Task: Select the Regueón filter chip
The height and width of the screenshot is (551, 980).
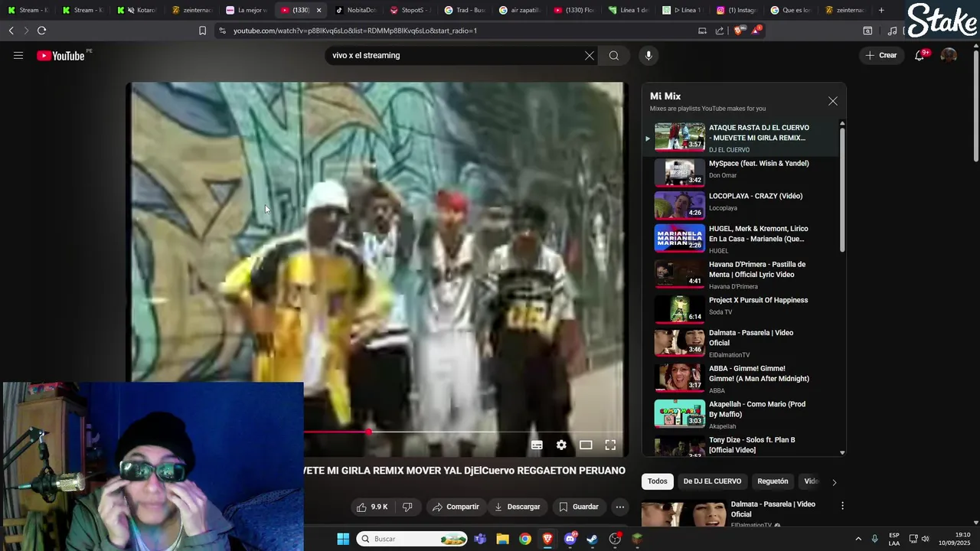Action: pyautogui.click(x=773, y=481)
